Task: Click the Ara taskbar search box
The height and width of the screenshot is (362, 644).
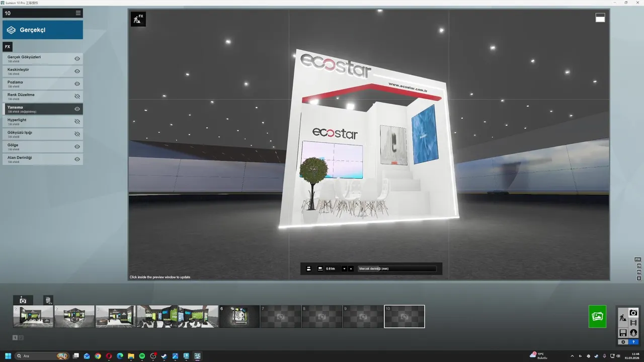Action: [42, 356]
